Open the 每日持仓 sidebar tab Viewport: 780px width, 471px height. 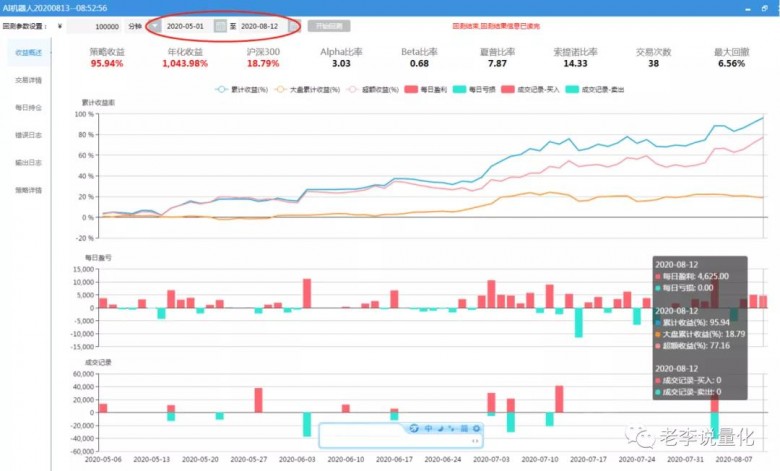(28, 107)
